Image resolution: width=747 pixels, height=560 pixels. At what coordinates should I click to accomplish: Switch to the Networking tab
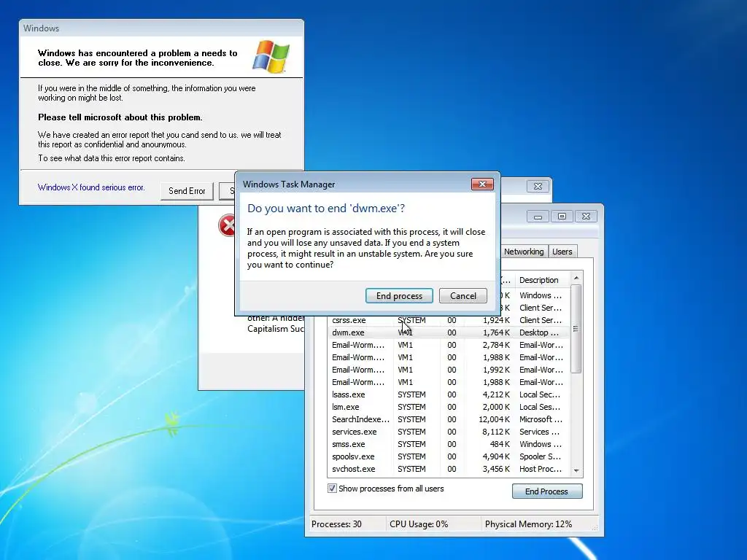(x=524, y=252)
